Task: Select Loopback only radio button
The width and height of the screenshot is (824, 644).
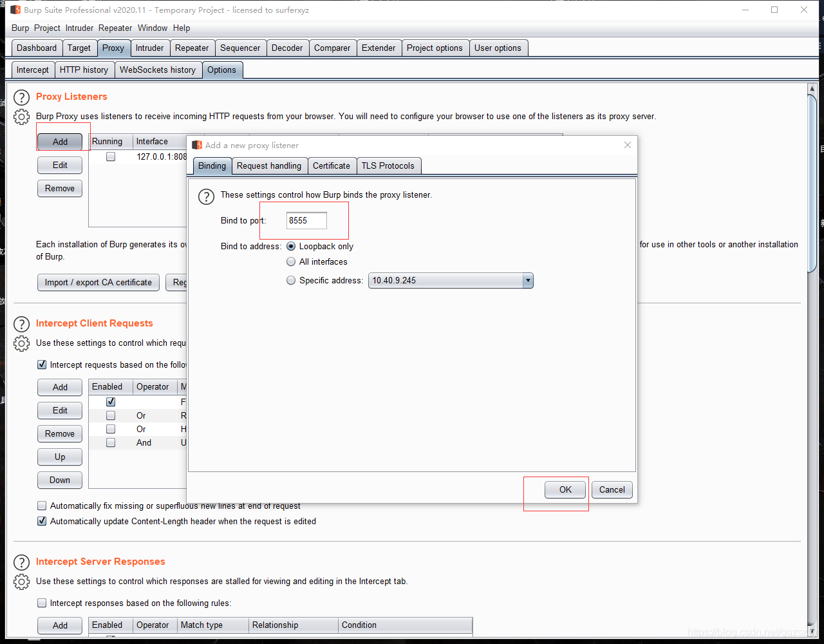Action: [292, 246]
